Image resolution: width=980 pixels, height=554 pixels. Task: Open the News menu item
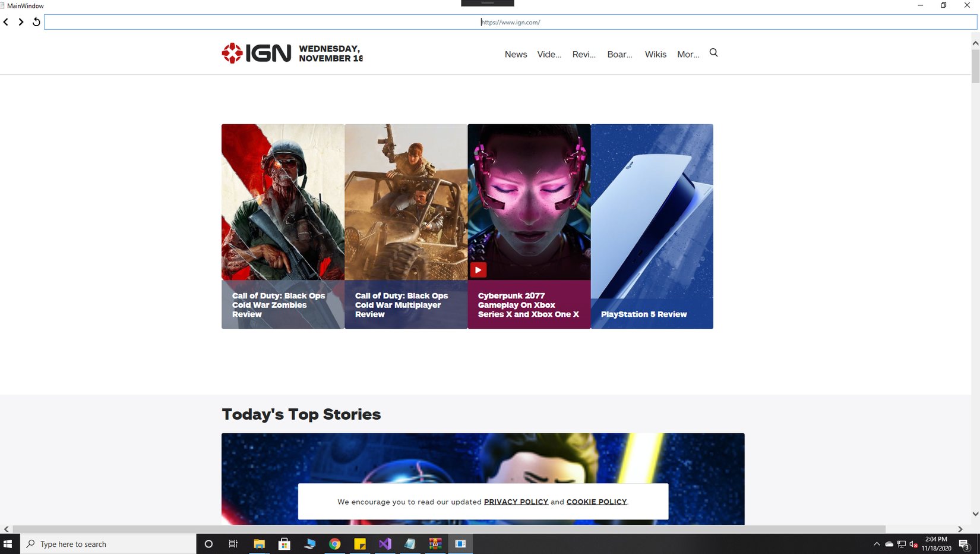coord(516,54)
